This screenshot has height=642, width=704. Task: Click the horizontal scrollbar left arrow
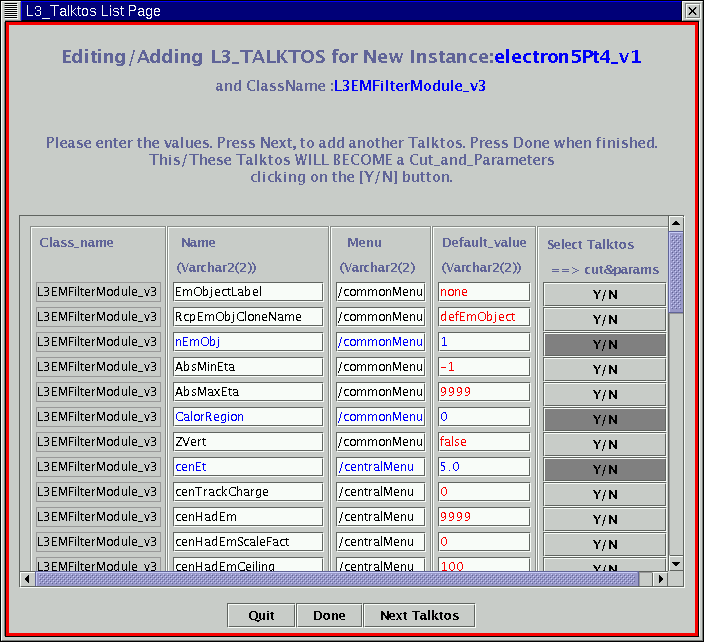[28, 579]
